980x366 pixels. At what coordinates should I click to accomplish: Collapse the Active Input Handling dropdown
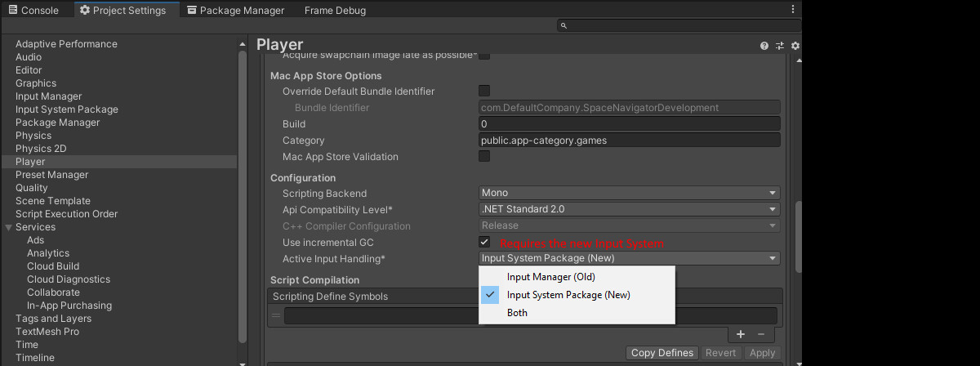pyautogui.click(x=630, y=258)
